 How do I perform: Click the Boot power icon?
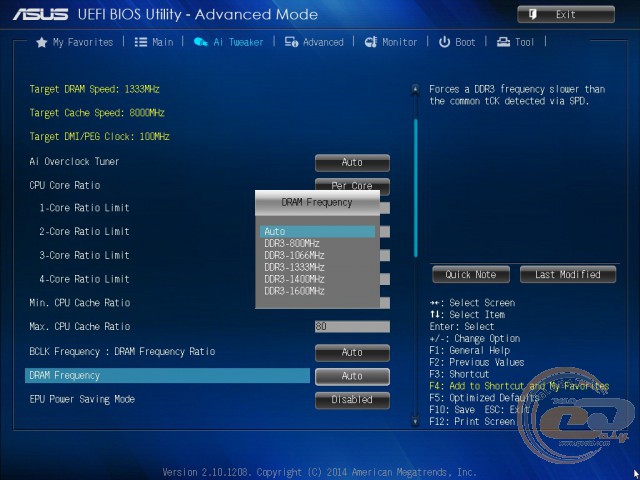click(444, 42)
